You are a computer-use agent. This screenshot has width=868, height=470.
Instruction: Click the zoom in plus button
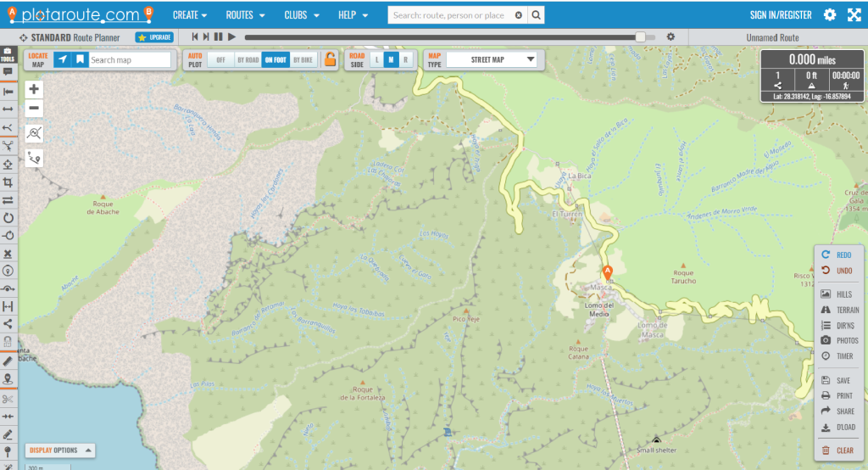coord(34,89)
